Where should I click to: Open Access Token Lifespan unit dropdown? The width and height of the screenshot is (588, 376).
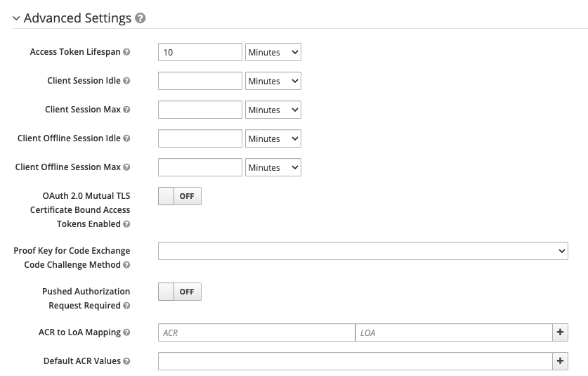[x=273, y=52]
